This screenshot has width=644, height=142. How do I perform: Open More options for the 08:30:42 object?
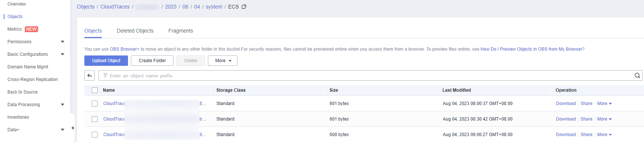(604, 119)
